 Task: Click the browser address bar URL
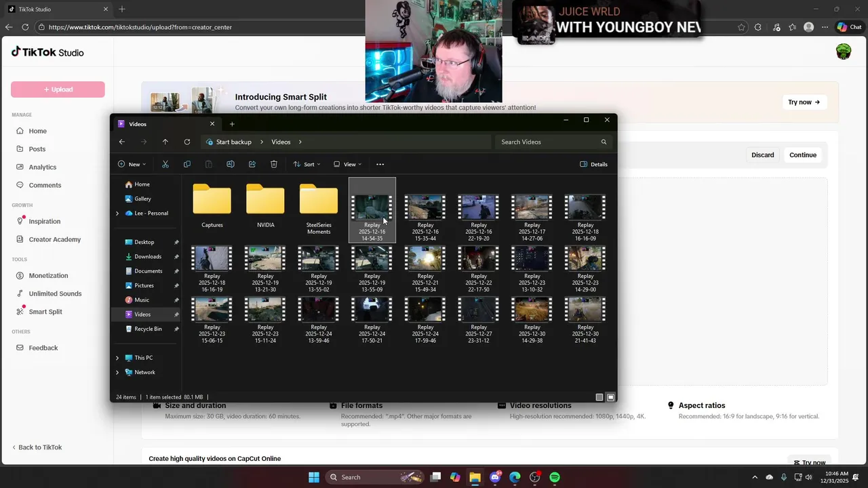coord(140,27)
